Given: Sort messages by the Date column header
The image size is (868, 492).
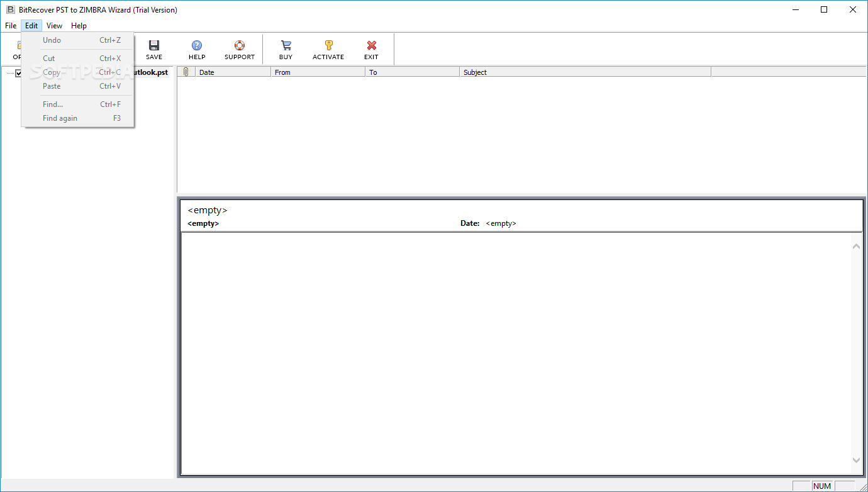Looking at the screenshot, I should pyautogui.click(x=233, y=72).
